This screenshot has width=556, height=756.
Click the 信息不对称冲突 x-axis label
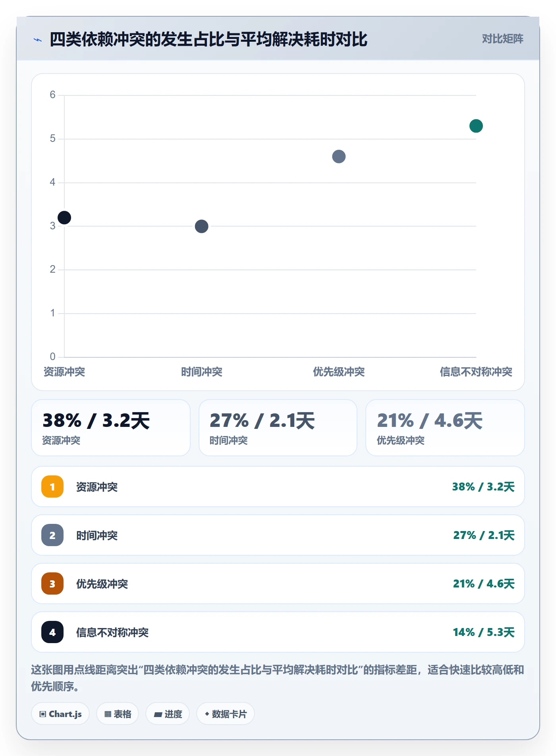tap(476, 372)
